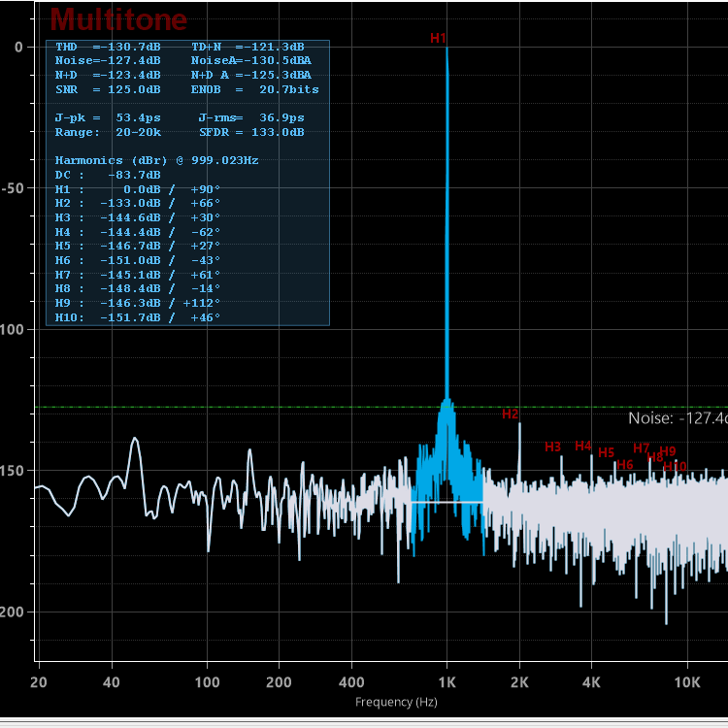Click the H10 row in harmonics table

137,317
